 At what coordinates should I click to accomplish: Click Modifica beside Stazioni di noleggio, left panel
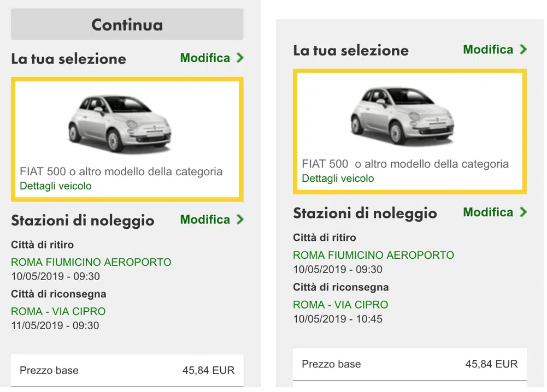pos(205,219)
